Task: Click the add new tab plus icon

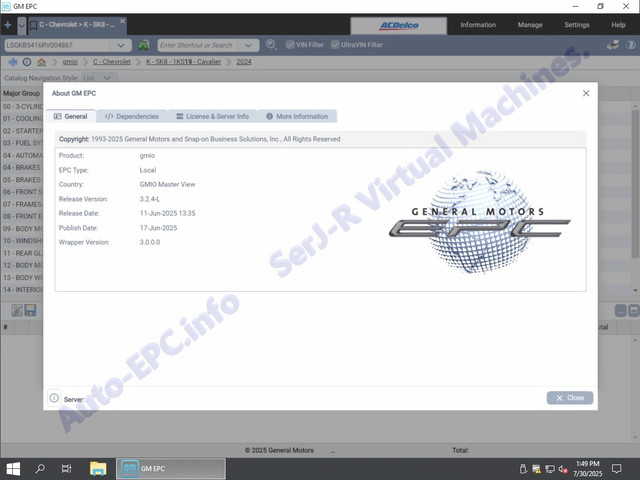Action: 8,25
